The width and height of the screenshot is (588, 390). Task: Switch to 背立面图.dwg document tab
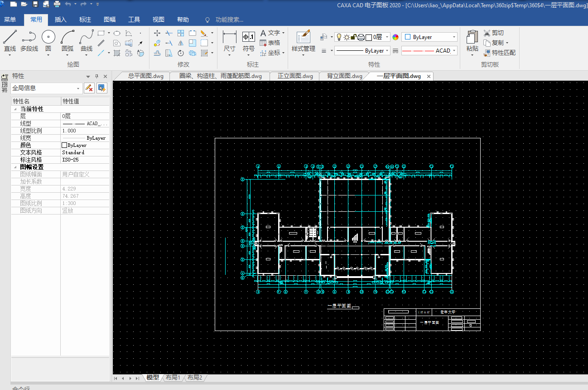pos(344,76)
